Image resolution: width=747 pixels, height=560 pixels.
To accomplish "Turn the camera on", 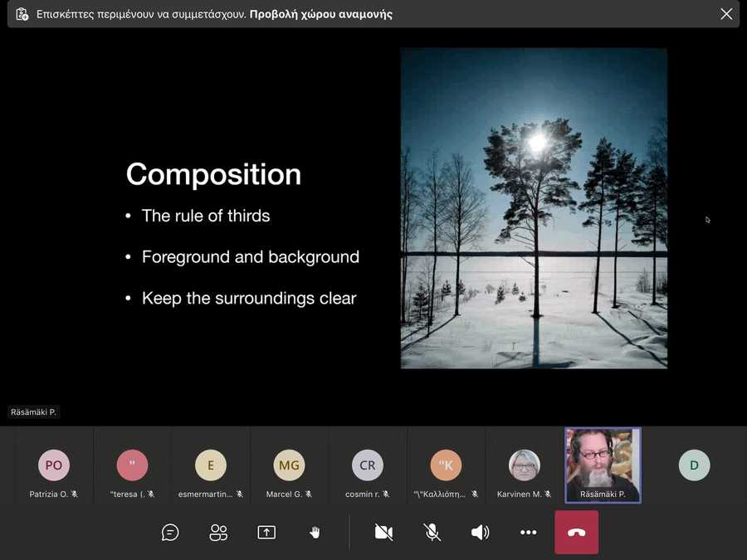I will 383,533.
